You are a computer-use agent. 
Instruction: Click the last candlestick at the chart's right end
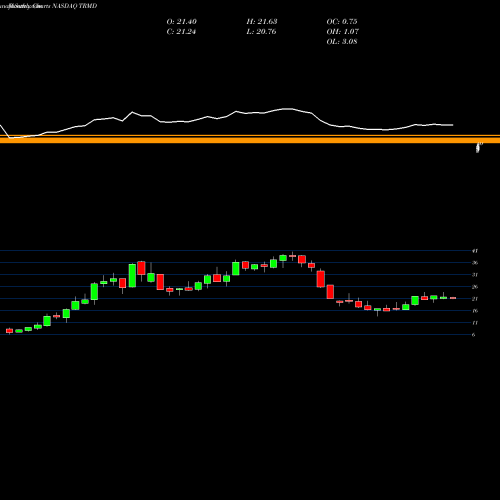click(453, 298)
